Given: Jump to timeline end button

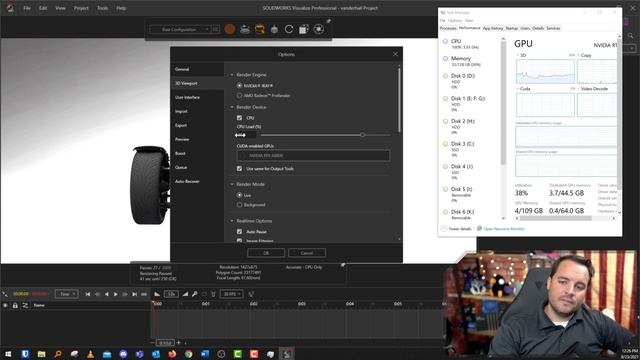Looking at the screenshot, I should (x=134, y=294).
